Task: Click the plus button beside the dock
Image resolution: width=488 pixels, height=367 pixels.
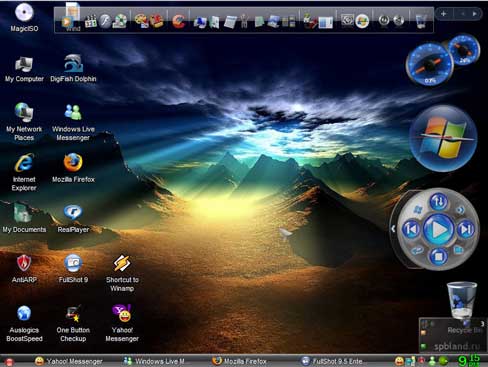Action: tap(443, 14)
